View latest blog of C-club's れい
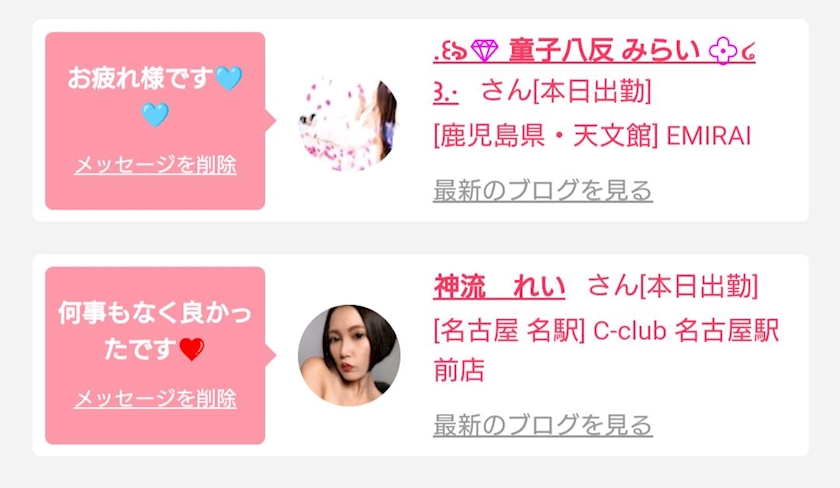840x488 pixels. 543,424
